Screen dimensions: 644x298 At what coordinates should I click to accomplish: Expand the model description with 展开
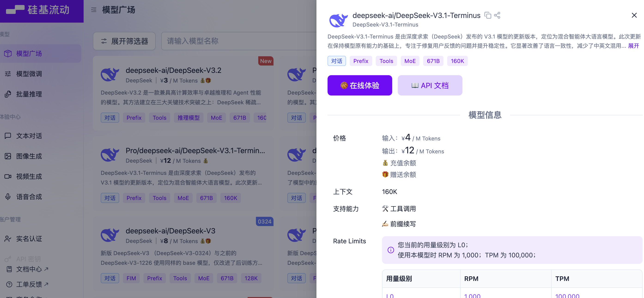pos(633,46)
